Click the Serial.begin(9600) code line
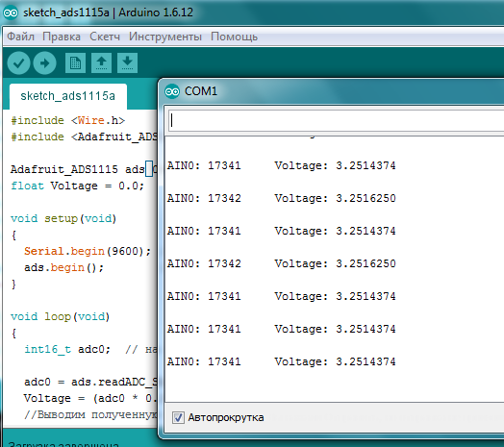 pos(88,251)
